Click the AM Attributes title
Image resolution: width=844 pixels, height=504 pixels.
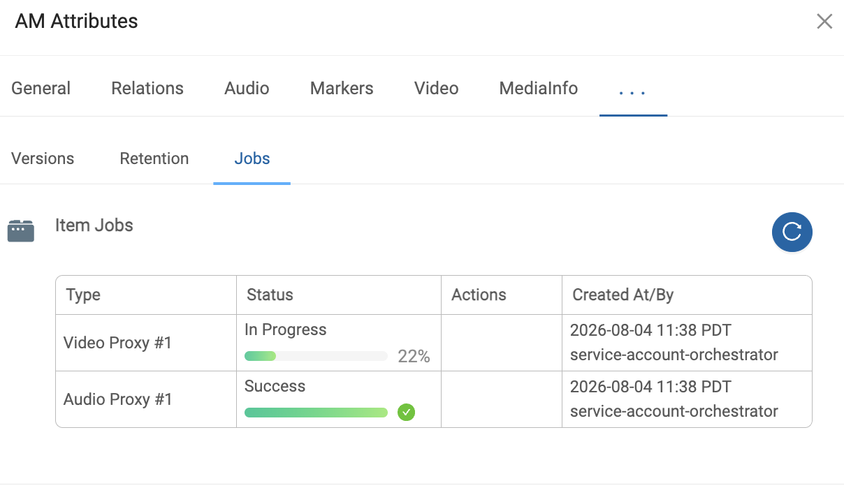77,21
